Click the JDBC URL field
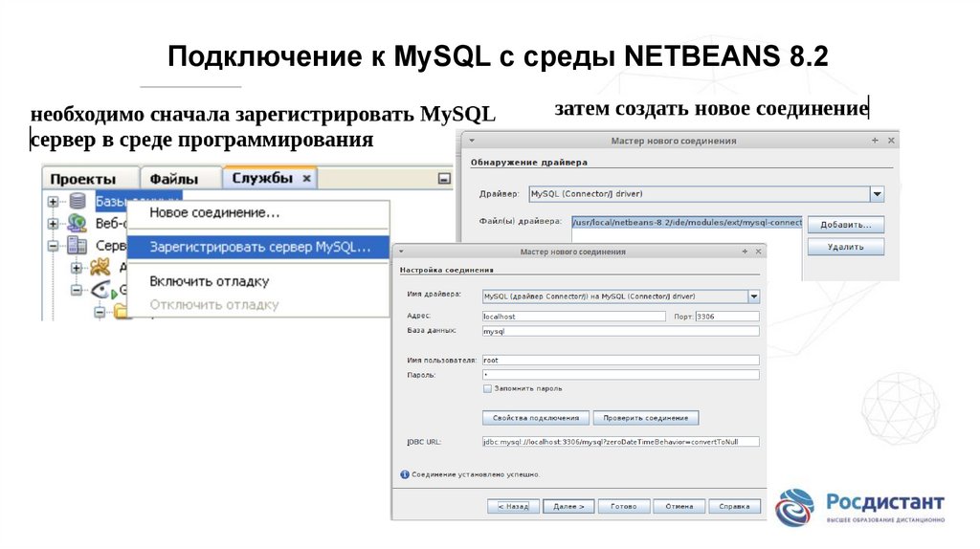This screenshot has width=980, height=549. click(x=620, y=442)
